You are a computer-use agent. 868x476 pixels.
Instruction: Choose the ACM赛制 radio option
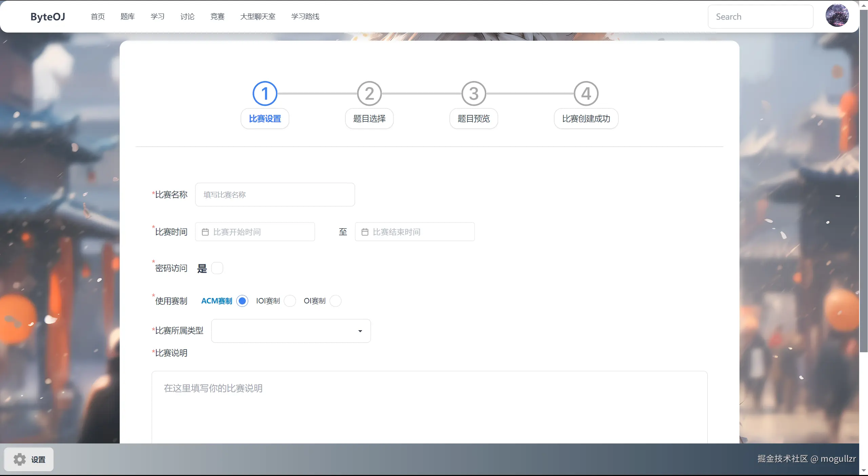[242, 301]
